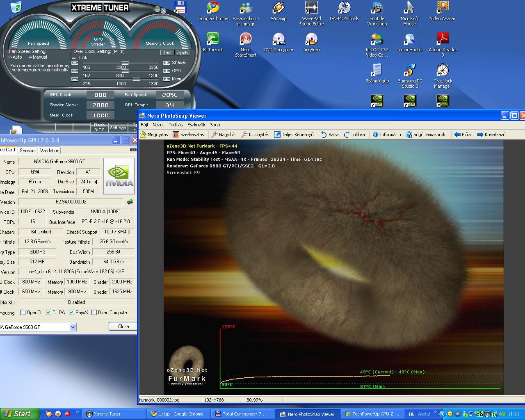
Task: Launch TrojanHunter desktop icon
Action: pos(410,42)
